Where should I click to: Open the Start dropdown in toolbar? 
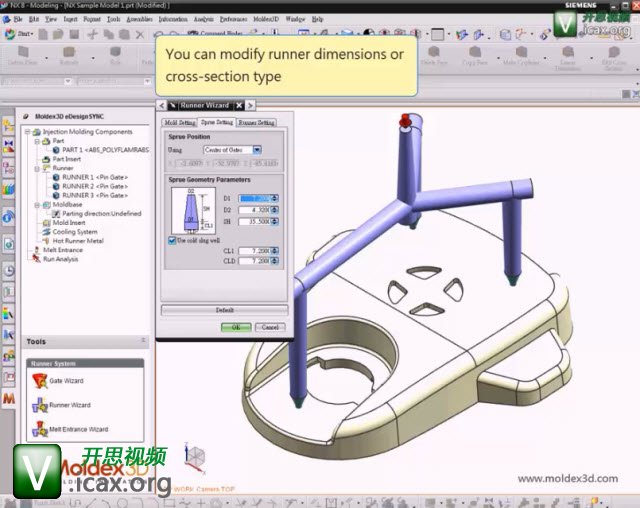[x=20, y=34]
